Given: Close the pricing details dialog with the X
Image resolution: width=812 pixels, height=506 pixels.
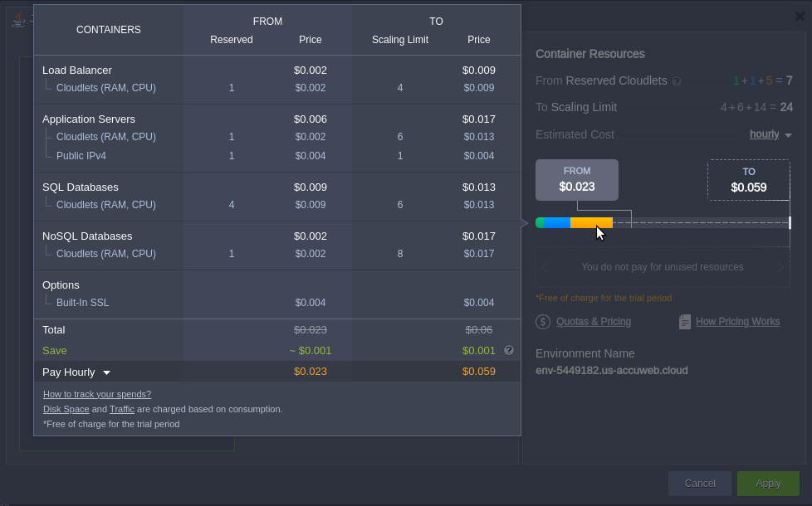Looking at the screenshot, I should point(800,15).
